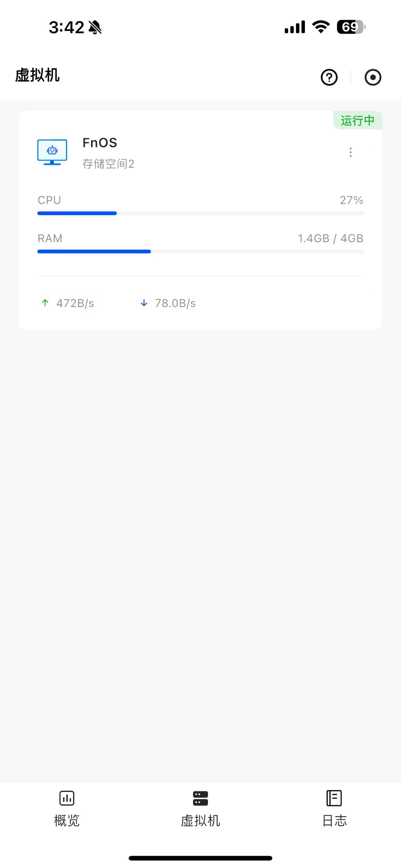
Task: Tap the CPU usage progress bar
Action: pyautogui.click(x=200, y=213)
